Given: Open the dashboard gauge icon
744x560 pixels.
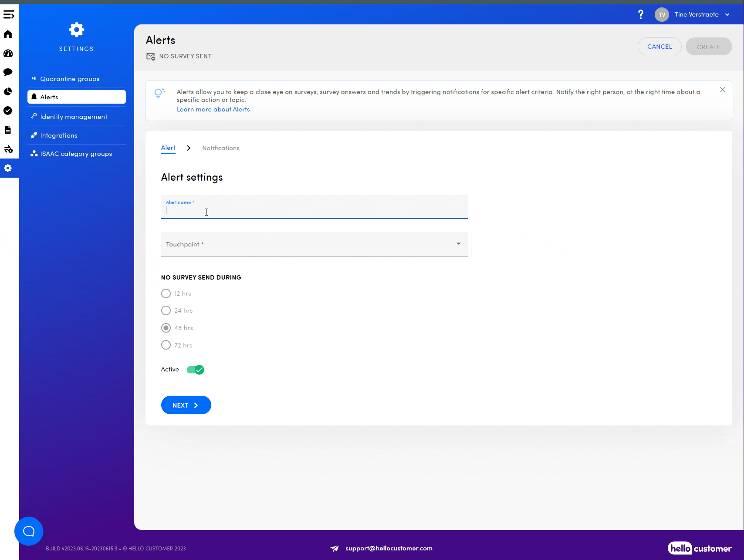Looking at the screenshot, I should (x=8, y=54).
